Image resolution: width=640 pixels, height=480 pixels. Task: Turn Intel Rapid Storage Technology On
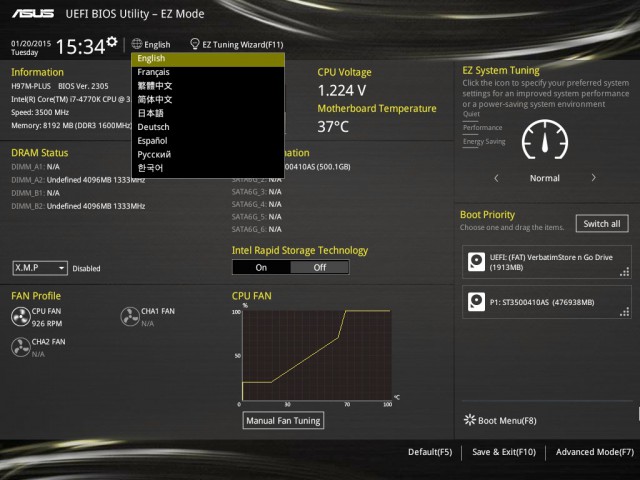[261, 267]
